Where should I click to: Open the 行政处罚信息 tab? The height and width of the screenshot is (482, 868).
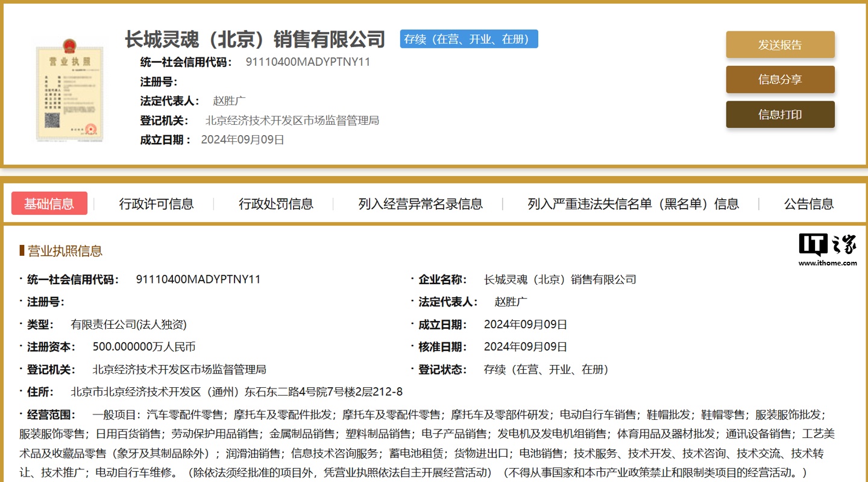[276, 204]
